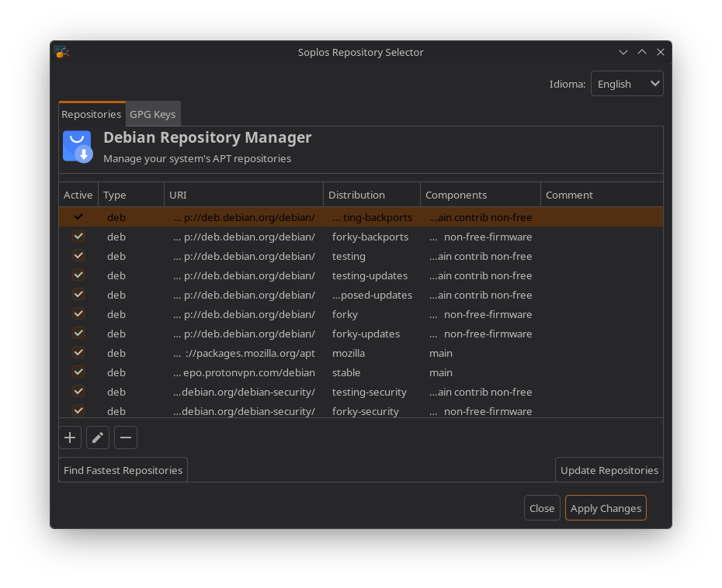The width and height of the screenshot is (722, 588).
Task: Toggle the forky-backports repository checkbox
Action: coord(78,236)
